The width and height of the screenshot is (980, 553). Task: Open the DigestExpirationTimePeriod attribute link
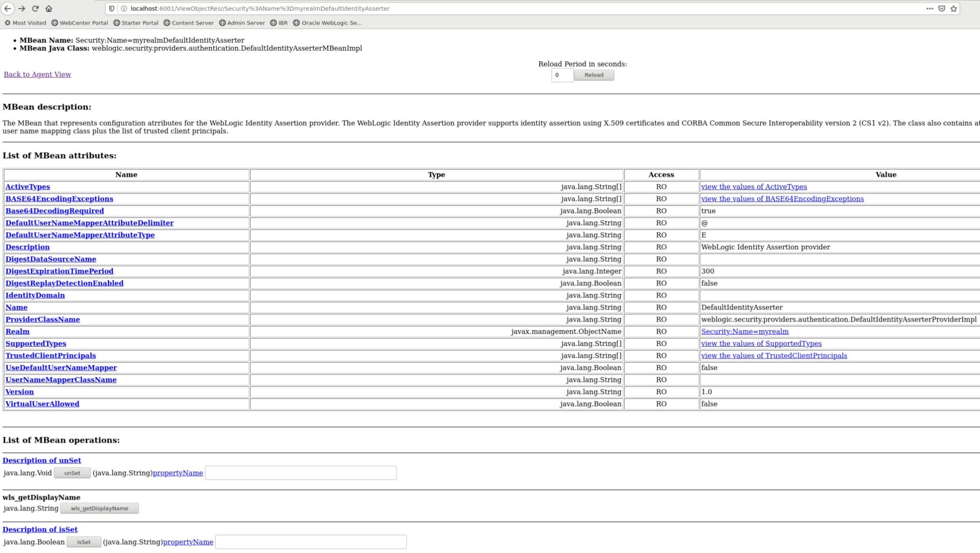click(59, 271)
